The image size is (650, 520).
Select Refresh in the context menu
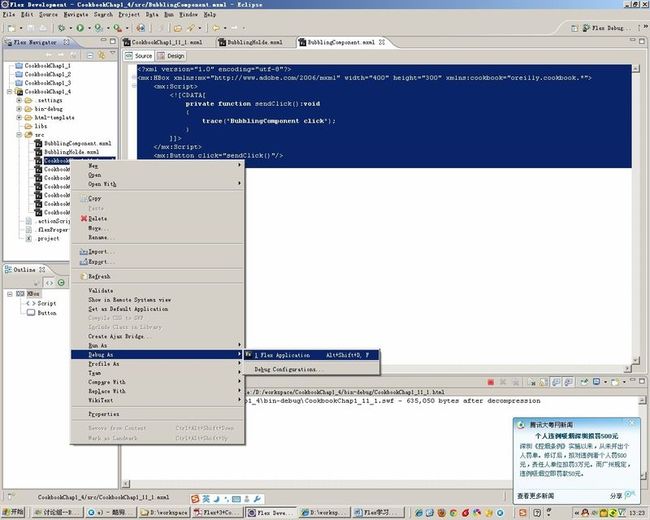coord(158,277)
